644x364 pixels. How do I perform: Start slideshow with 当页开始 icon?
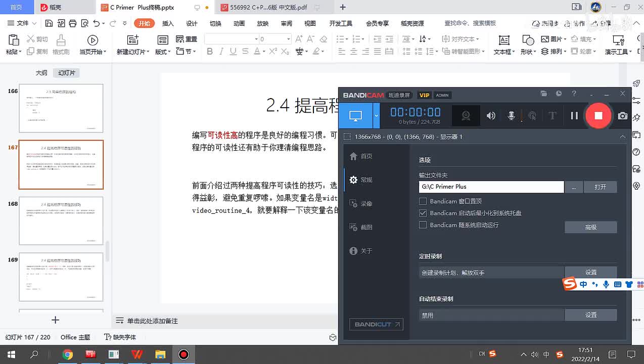pyautogui.click(x=93, y=40)
